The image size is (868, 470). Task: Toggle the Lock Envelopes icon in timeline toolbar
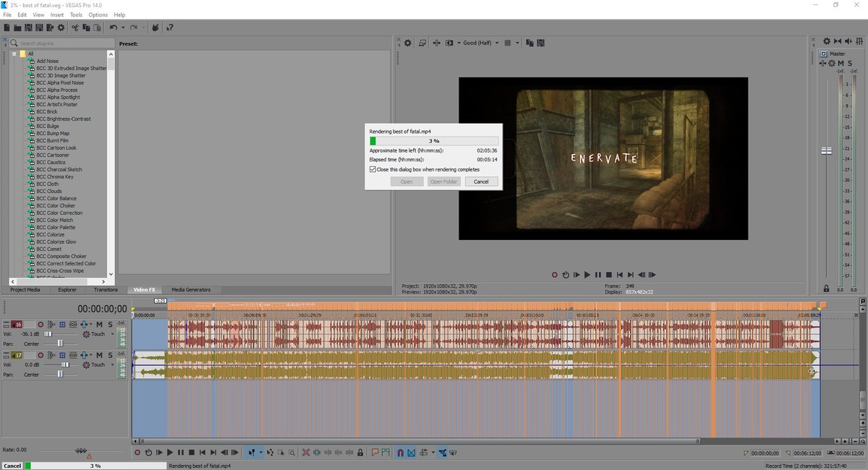pos(443,453)
